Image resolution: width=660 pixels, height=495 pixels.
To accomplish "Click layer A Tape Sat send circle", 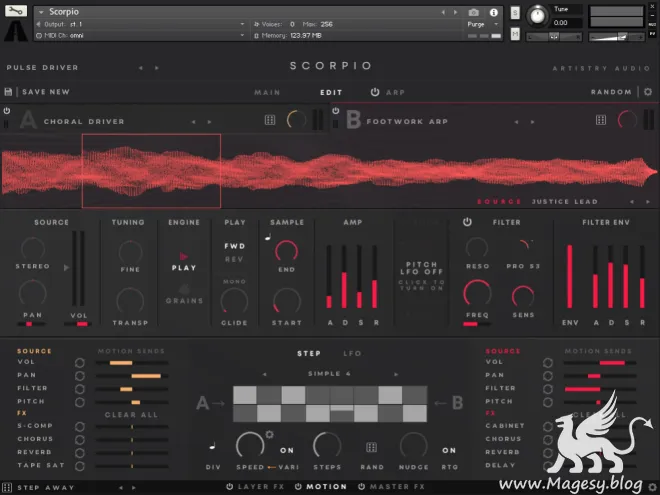I will click(x=80, y=466).
